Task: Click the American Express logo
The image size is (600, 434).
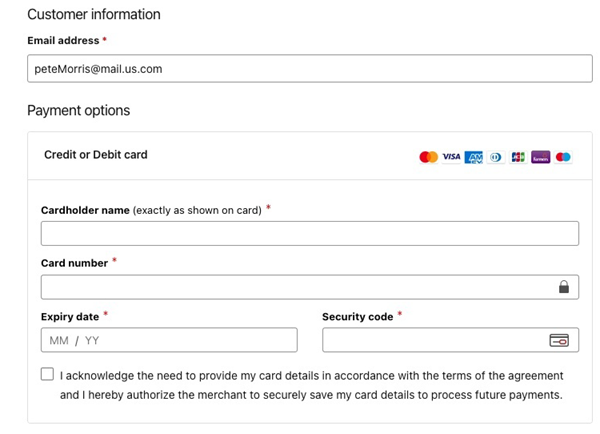Action: 474,157
